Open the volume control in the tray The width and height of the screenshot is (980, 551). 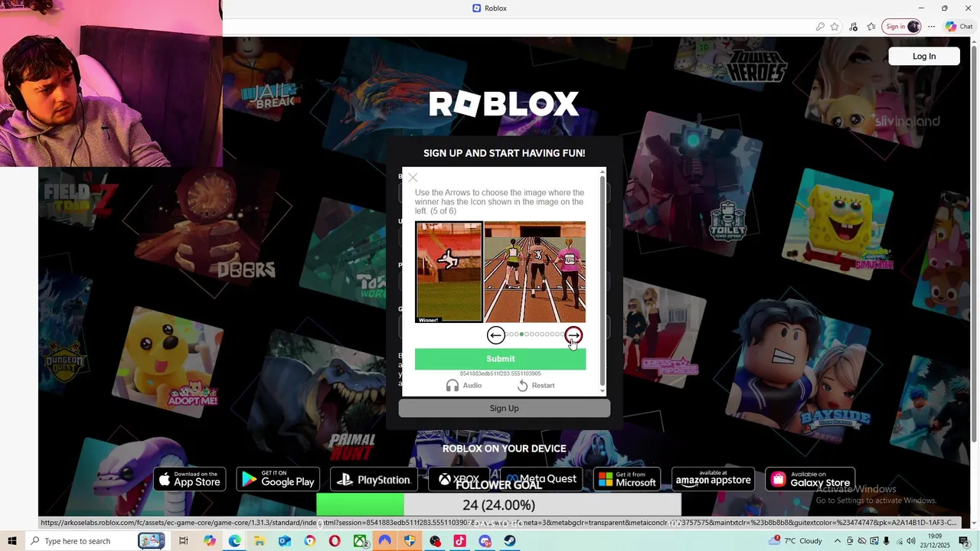(x=911, y=541)
